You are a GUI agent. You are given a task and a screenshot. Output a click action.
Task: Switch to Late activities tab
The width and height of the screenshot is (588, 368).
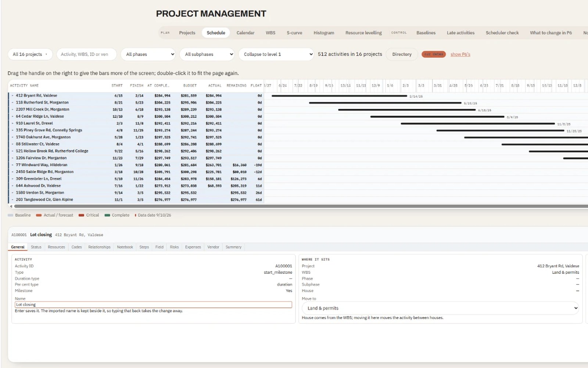[x=460, y=33]
